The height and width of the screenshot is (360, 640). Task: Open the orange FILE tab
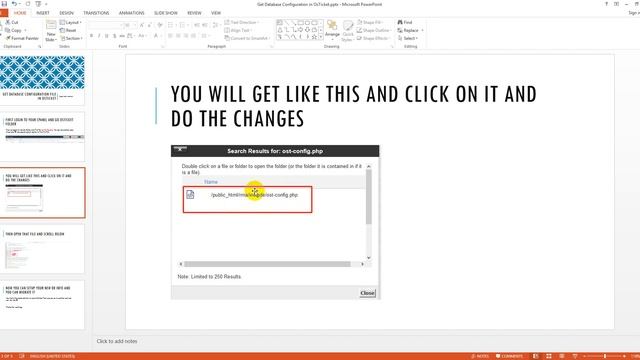click(x=4, y=13)
